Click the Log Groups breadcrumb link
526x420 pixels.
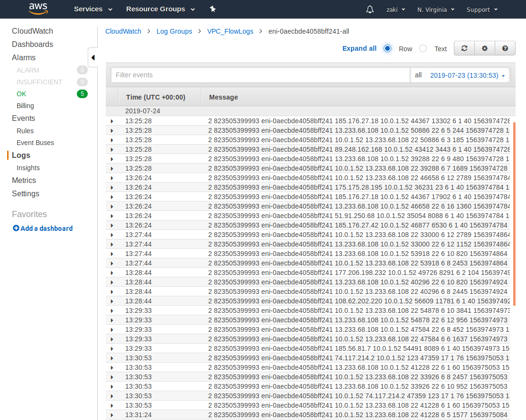(x=174, y=31)
